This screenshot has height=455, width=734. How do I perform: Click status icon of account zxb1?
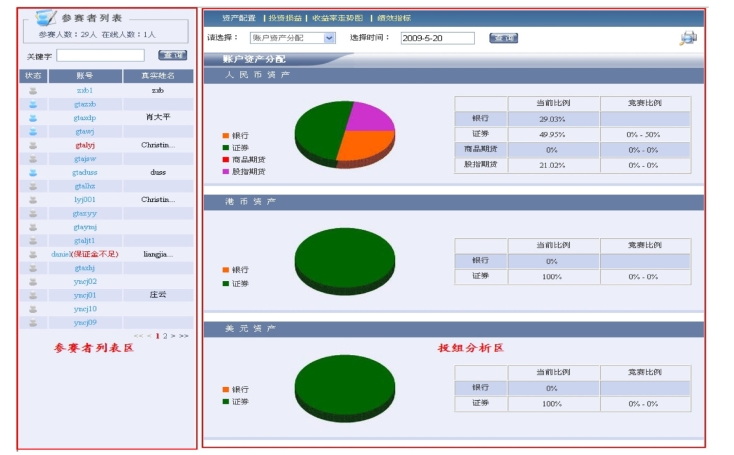pos(33,90)
